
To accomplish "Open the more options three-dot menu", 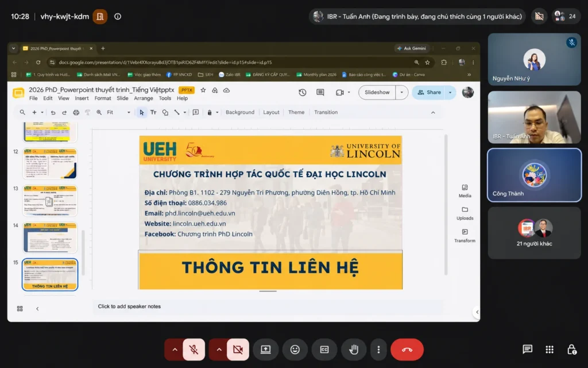I will (x=378, y=350).
